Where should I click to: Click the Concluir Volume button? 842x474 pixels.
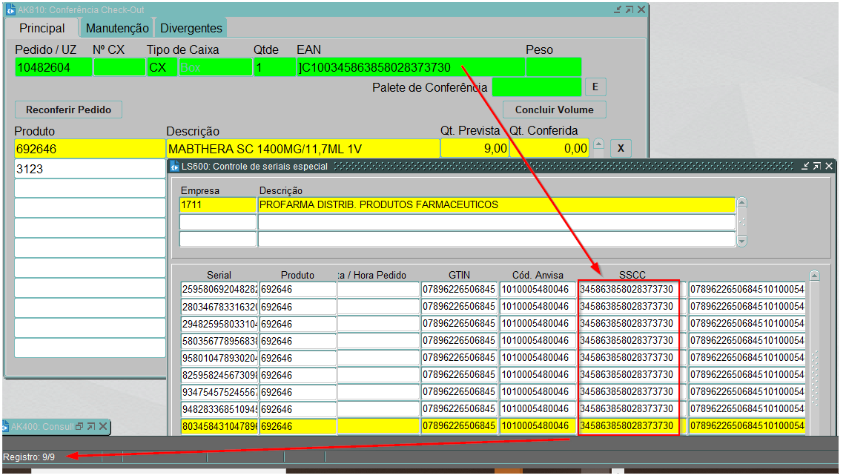[553, 109]
